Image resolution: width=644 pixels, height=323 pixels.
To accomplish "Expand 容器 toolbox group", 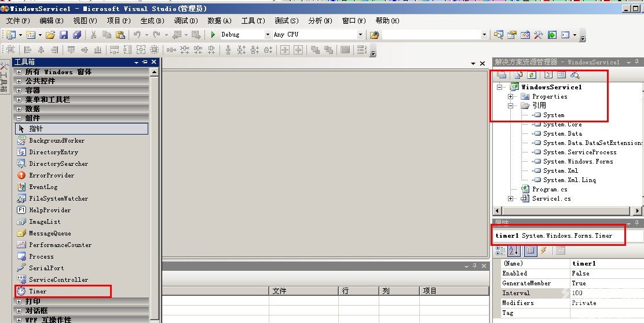I will click(x=19, y=90).
